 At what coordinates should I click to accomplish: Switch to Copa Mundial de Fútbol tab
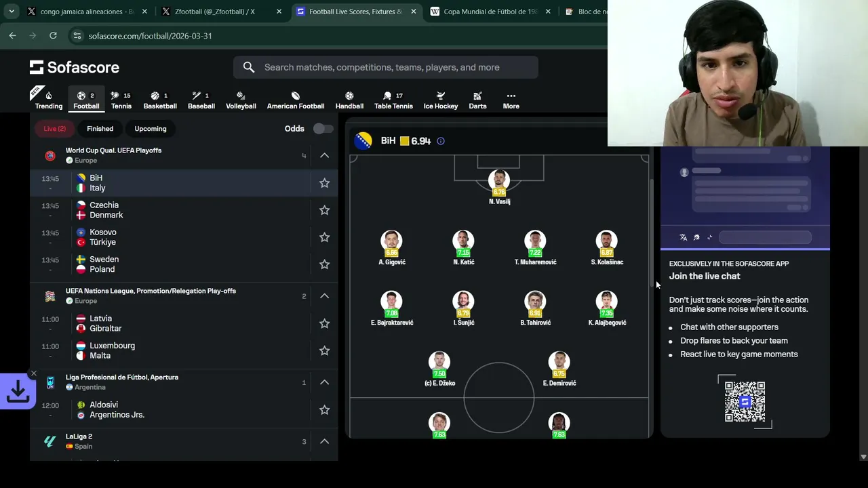click(x=490, y=12)
